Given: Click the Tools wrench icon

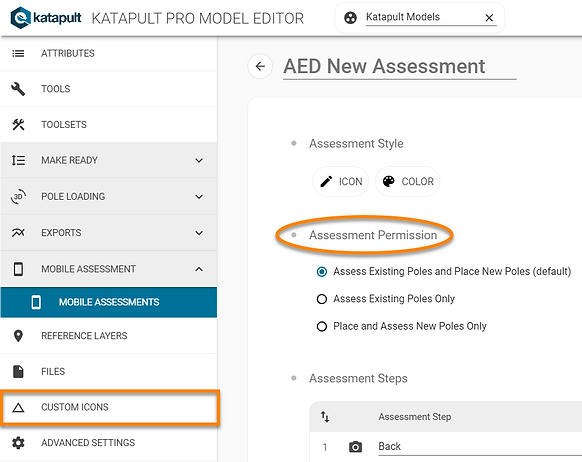Looking at the screenshot, I should [x=18, y=89].
